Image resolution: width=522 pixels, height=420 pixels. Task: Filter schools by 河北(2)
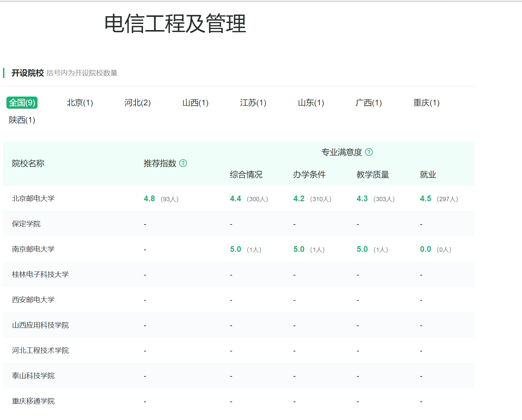click(x=138, y=103)
